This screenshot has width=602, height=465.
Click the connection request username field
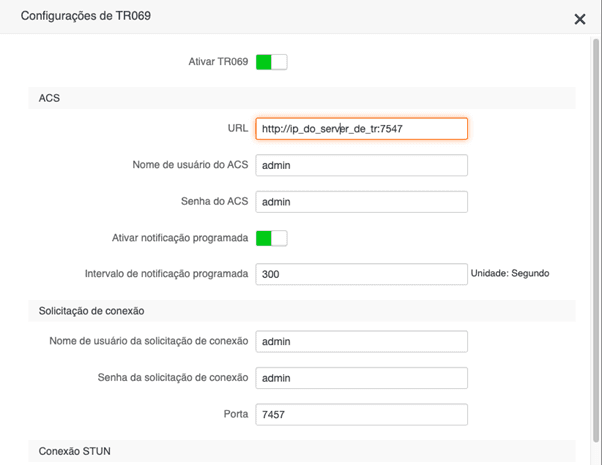361,341
